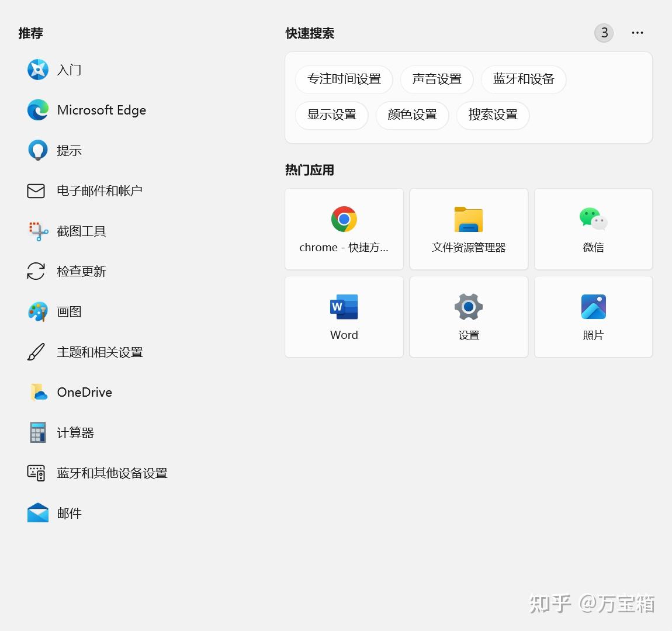
Task: Open the 入门 (Get Started) app
Action: [x=69, y=70]
